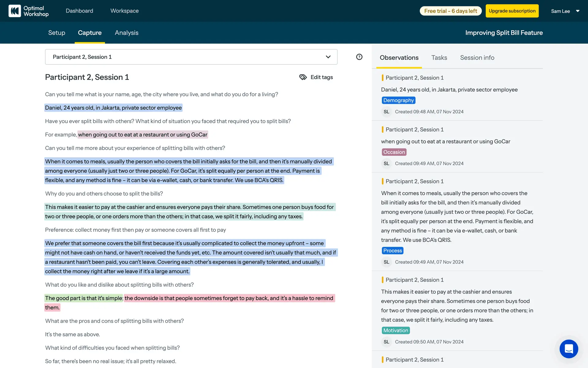
Task: Open the chat messenger bubble icon
Action: coord(569,349)
